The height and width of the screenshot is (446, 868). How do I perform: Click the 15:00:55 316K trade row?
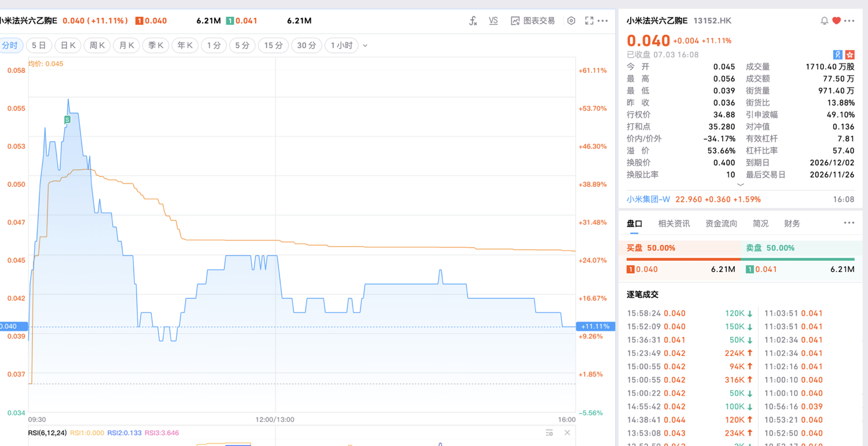pyautogui.click(x=690, y=380)
